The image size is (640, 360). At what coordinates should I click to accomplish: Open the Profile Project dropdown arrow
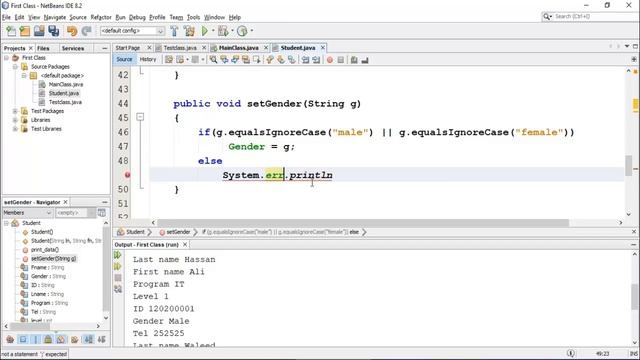coord(252,31)
